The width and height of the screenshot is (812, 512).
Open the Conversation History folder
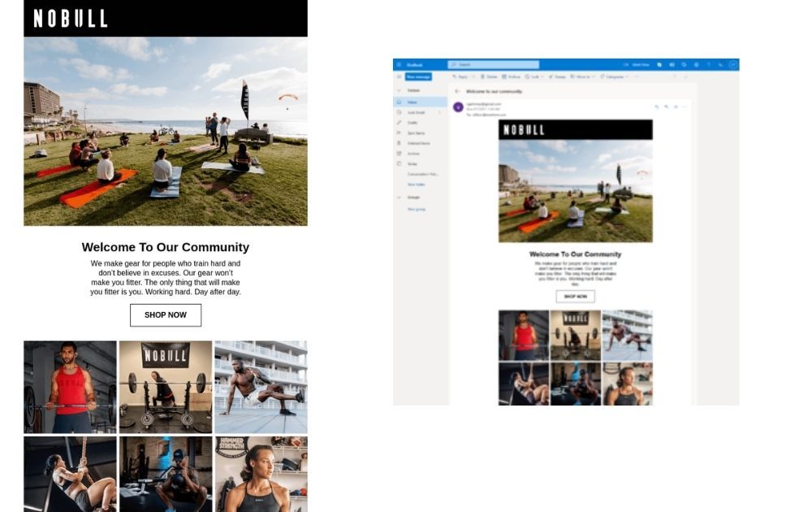422,174
